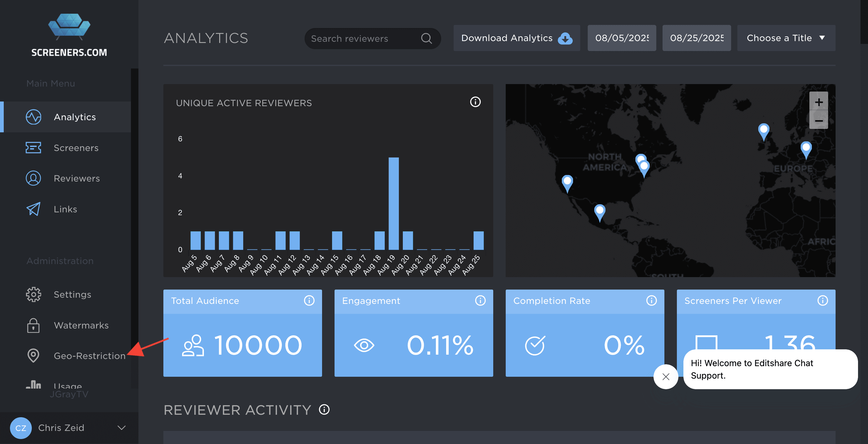This screenshot has height=444, width=868.
Task: Click the Reviewer Activity info icon
Action: click(324, 410)
